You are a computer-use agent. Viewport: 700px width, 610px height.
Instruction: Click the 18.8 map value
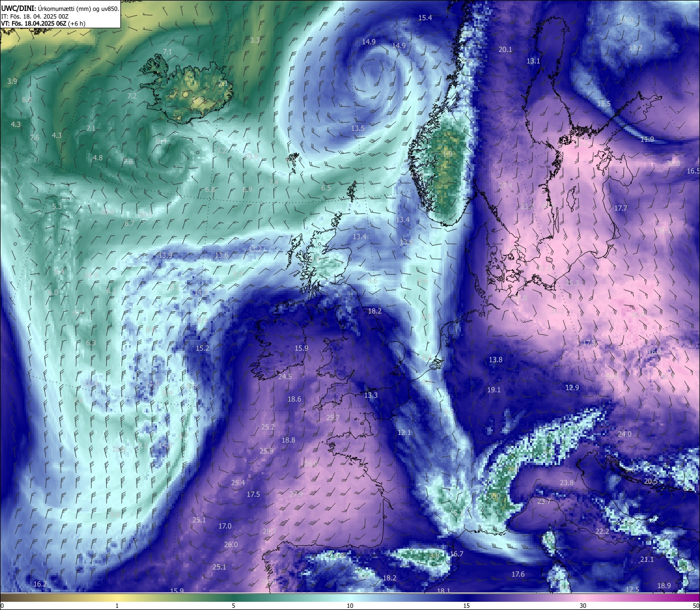click(x=288, y=440)
